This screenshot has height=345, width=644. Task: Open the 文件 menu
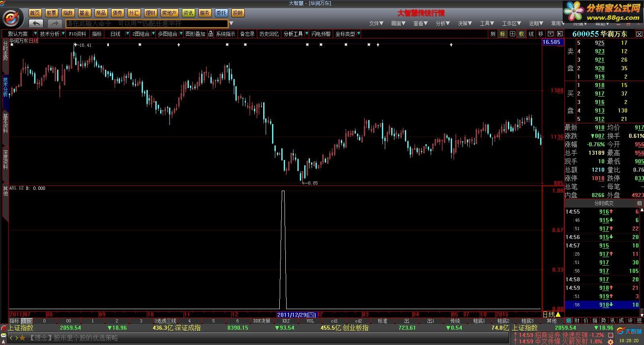click(x=376, y=23)
